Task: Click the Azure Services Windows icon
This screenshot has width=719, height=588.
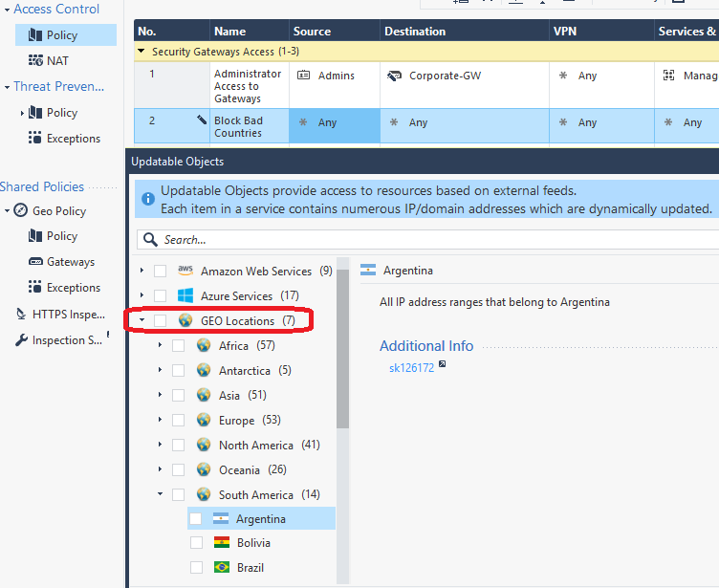Action: tap(185, 295)
